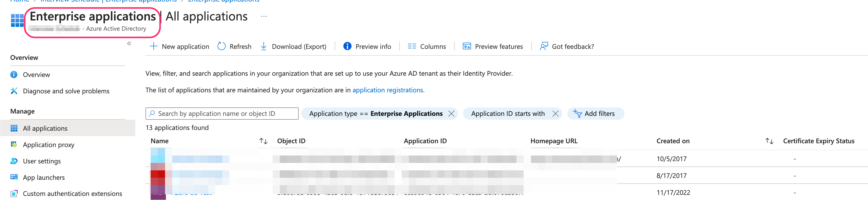Click the Homepage URL column header
This screenshot has width=868, height=200.
554,141
